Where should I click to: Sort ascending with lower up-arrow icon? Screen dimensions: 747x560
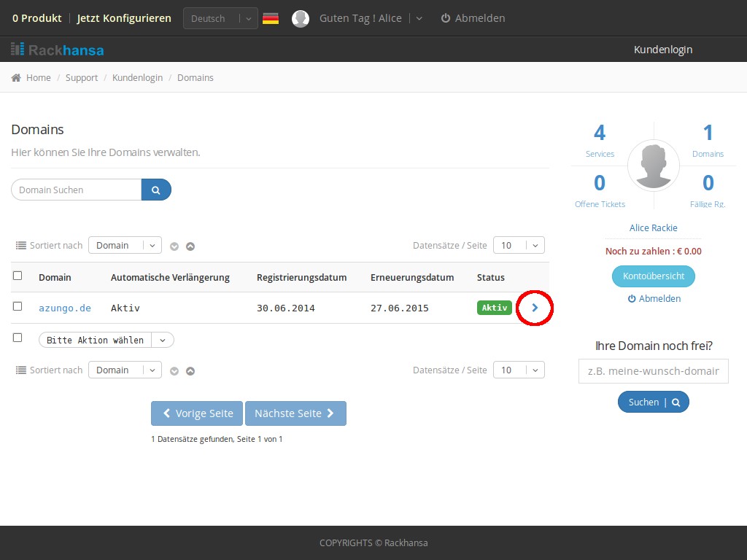190,371
